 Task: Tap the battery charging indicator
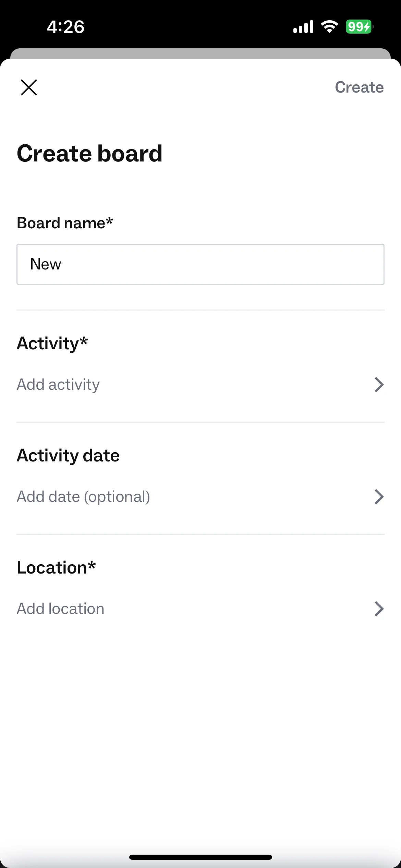click(x=360, y=26)
